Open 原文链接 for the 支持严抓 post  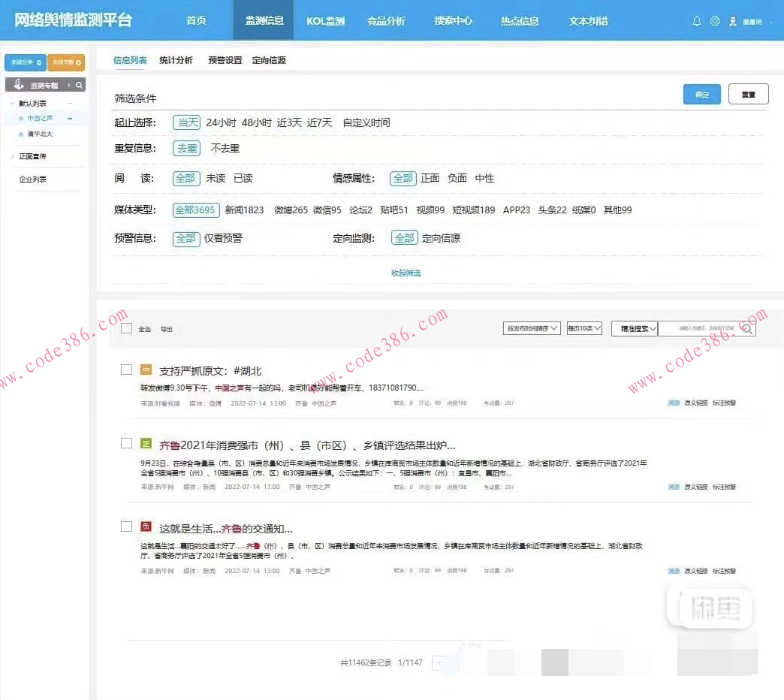(695, 403)
